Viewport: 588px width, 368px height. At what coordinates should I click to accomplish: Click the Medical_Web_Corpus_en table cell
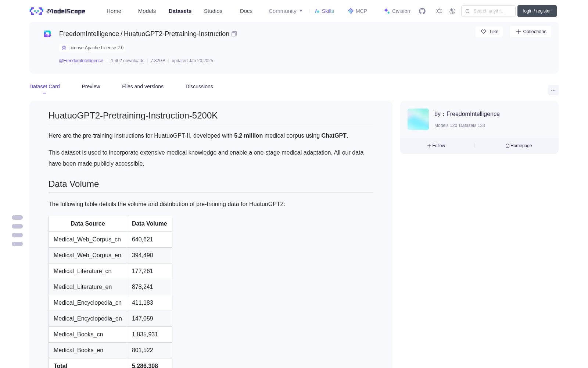[88, 255]
